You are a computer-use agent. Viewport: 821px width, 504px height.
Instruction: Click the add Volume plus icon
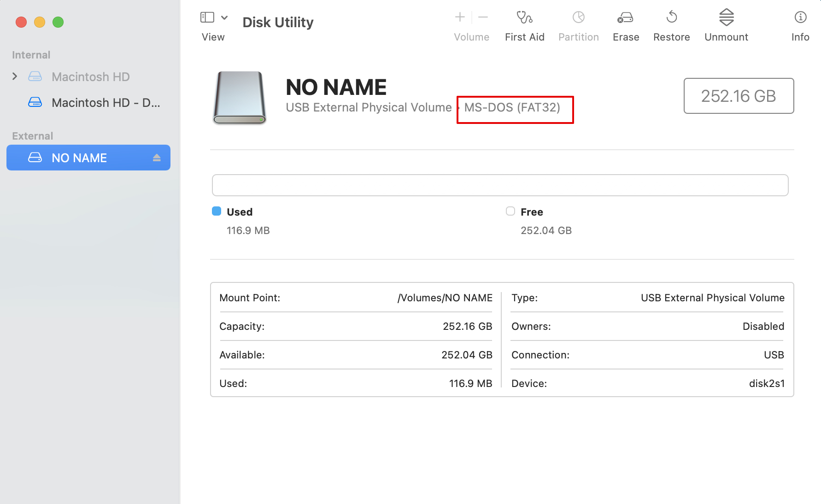[460, 18]
